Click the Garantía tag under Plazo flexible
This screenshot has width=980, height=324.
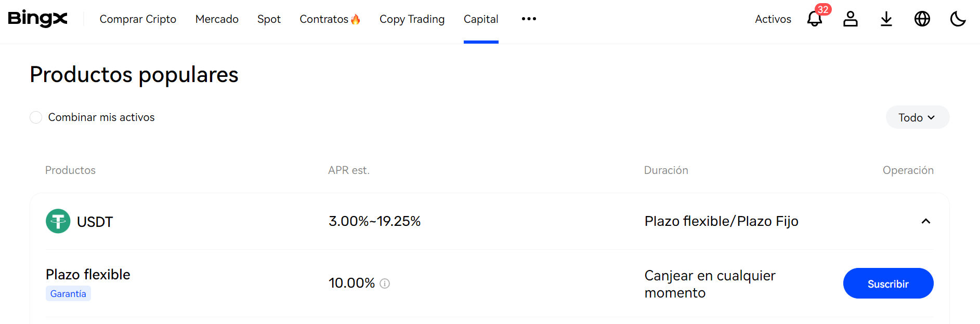click(68, 294)
